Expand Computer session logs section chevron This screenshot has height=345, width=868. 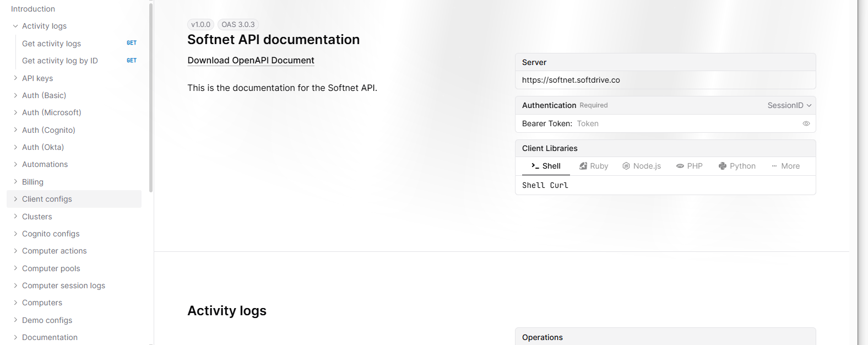(15, 285)
